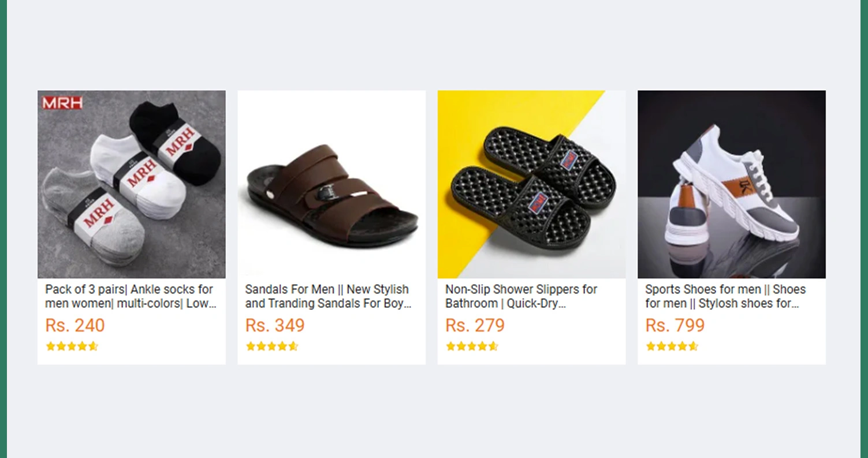Click the shower slippers star rating
The width and height of the screenshot is (868, 458).
472,347
